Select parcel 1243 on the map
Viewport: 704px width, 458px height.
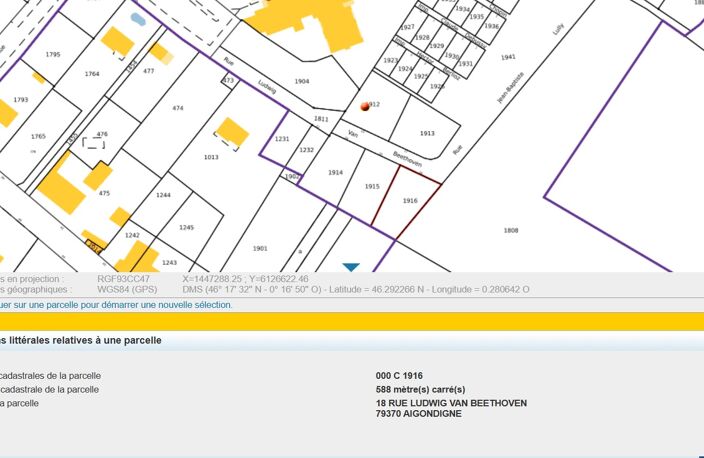pos(169,263)
